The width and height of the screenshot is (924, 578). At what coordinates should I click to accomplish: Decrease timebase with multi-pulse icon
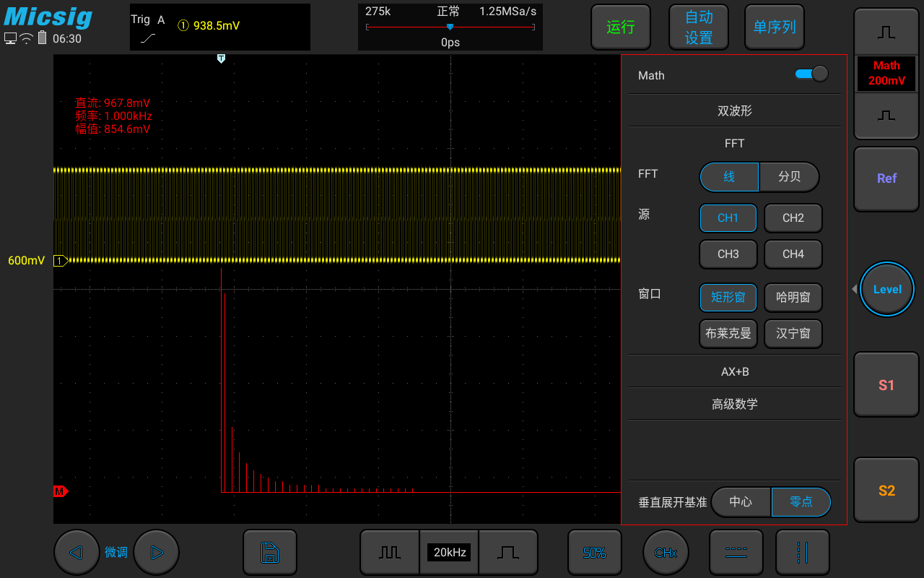pos(390,553)
